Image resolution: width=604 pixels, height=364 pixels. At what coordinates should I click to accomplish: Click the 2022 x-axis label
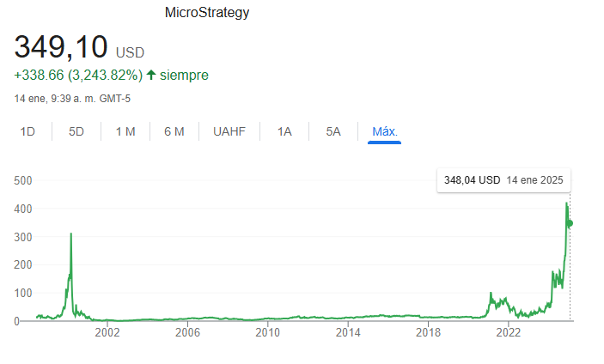tap(508, 332)
